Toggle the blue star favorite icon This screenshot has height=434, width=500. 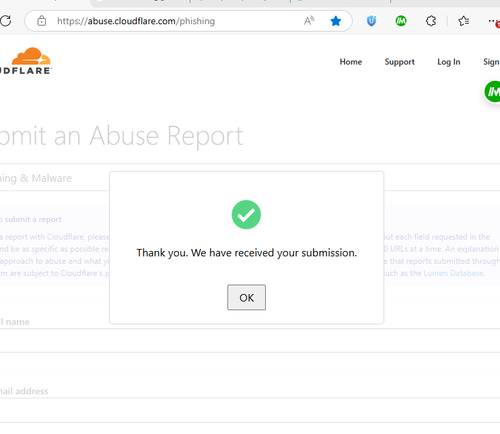[x=336, y=21]
